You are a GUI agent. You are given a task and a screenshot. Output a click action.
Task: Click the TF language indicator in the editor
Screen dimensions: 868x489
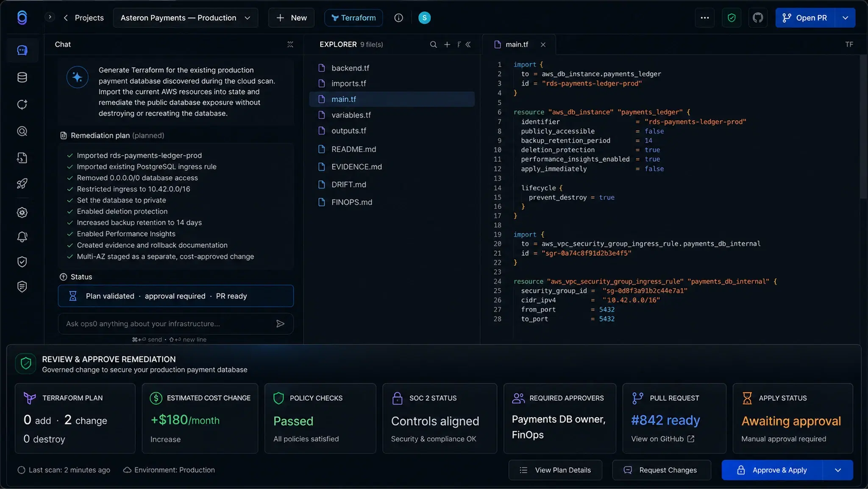[x=849, y=45]
